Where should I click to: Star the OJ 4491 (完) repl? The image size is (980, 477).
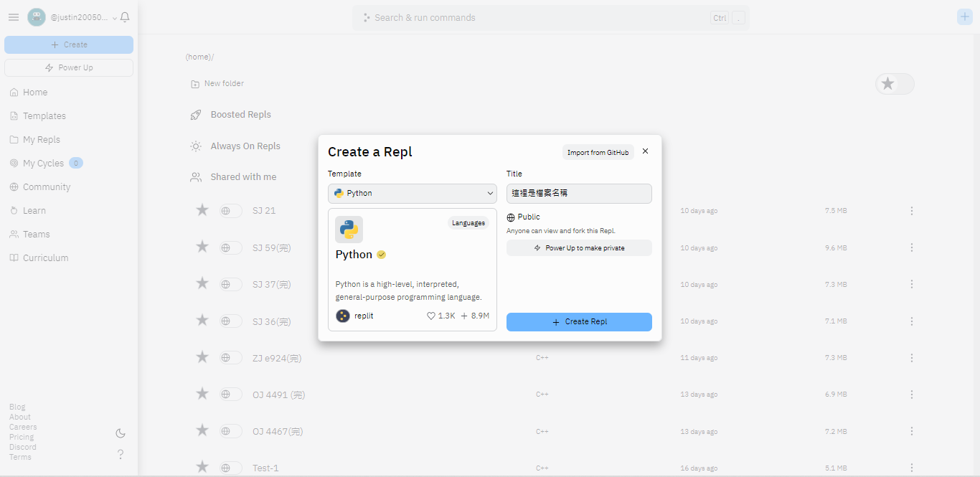coord(202,393)
